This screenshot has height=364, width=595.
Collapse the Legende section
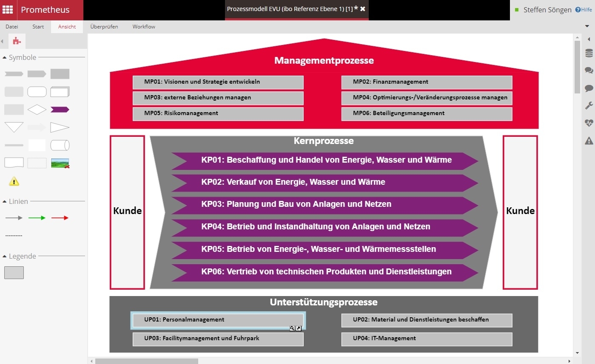(x=5, y=257)
